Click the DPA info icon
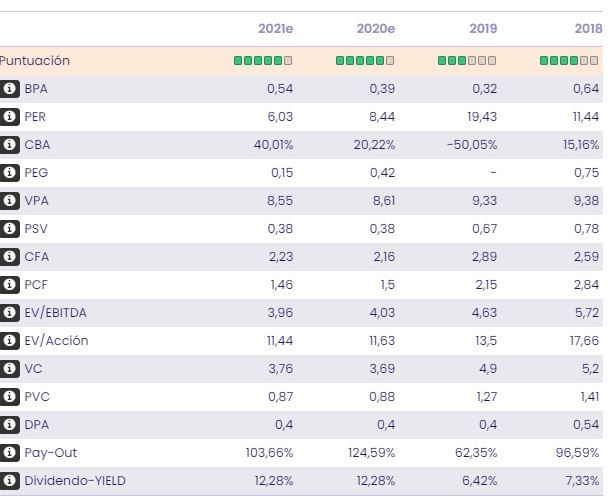The width and height of the screenshot is (611, 496). [10, 425]
